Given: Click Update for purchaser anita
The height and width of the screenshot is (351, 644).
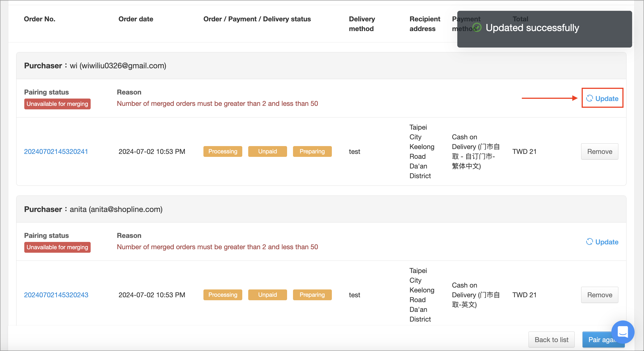Looking at the screenshot, I should [602, 242].
